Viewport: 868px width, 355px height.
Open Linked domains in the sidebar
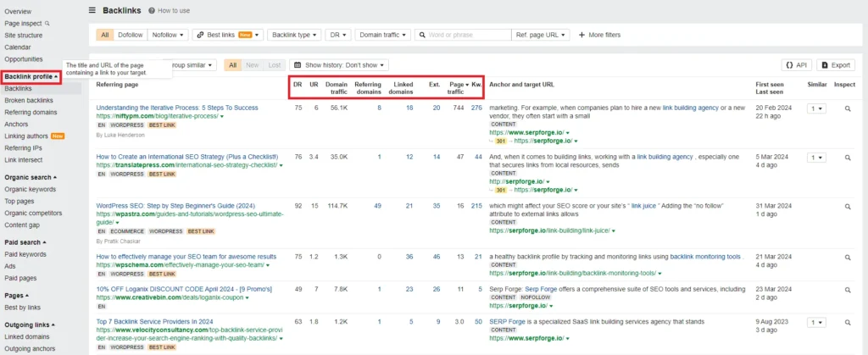pos(26,336)
